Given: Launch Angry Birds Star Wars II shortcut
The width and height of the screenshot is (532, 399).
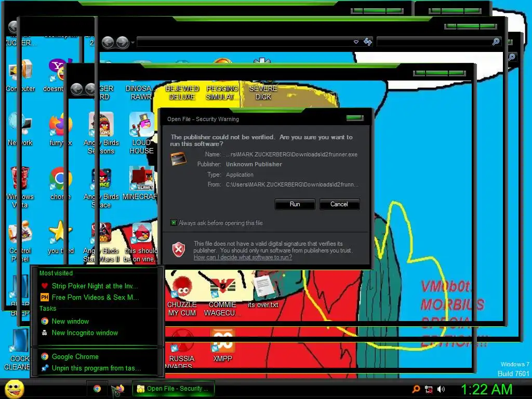Looking at the screenshot, I should (101, 242).
